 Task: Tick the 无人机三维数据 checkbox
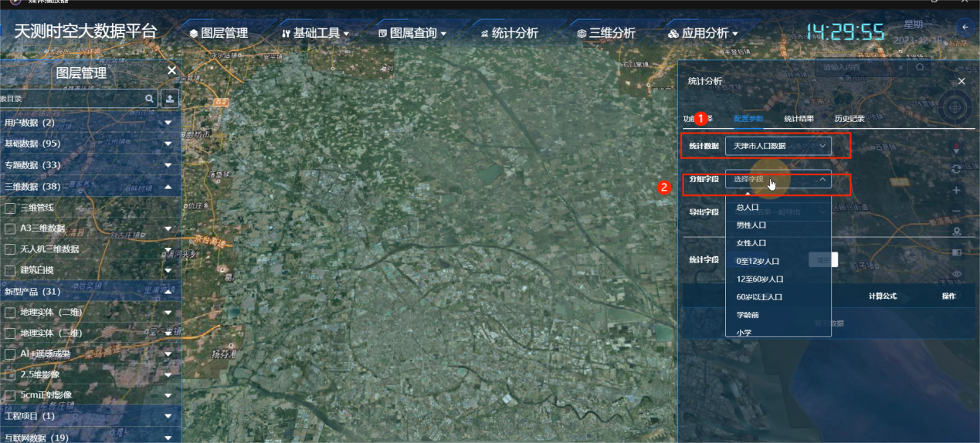click(x=10, y=249)
